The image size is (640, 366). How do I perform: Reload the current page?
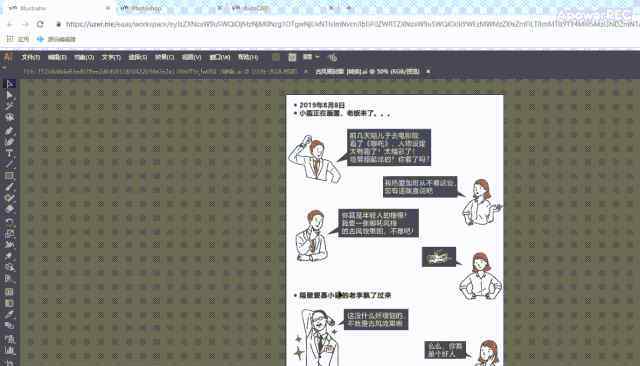point(40,24)
